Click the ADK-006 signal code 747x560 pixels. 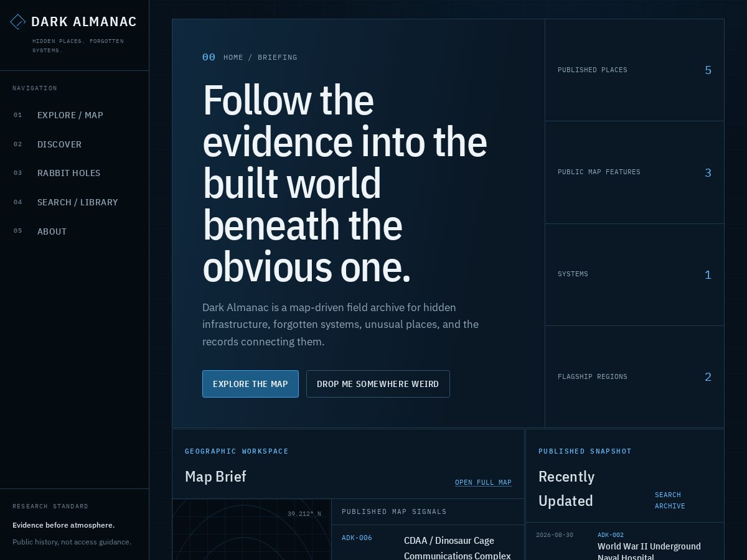tap(357, 538)
